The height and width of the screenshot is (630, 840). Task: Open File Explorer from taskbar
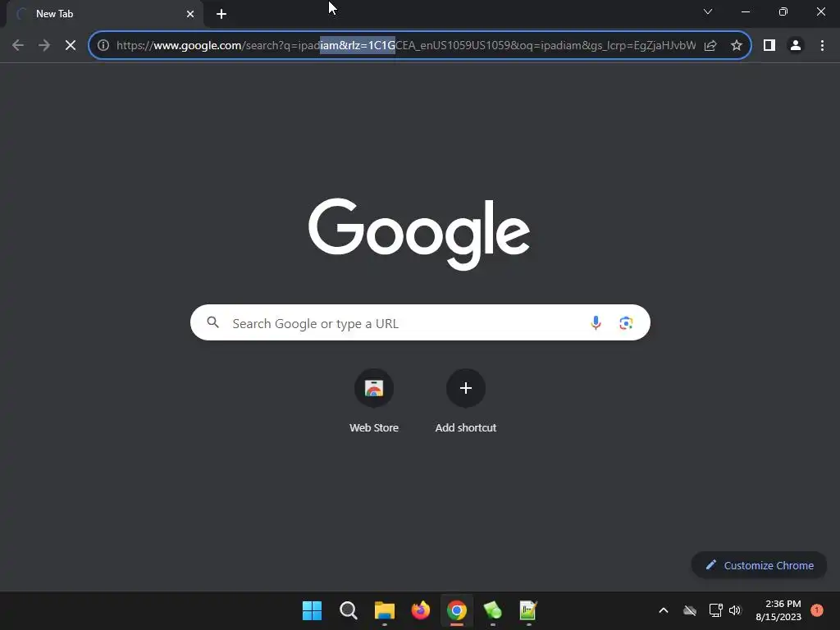(x=384, y=610)
